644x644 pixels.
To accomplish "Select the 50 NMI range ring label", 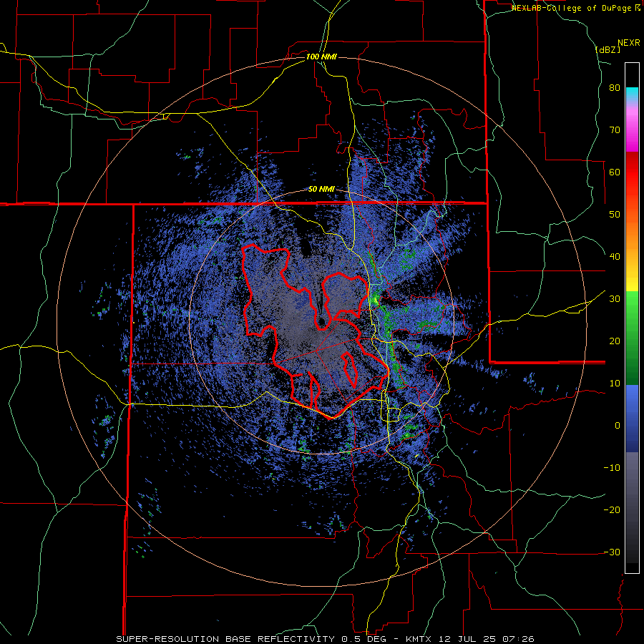I will 321,190.
